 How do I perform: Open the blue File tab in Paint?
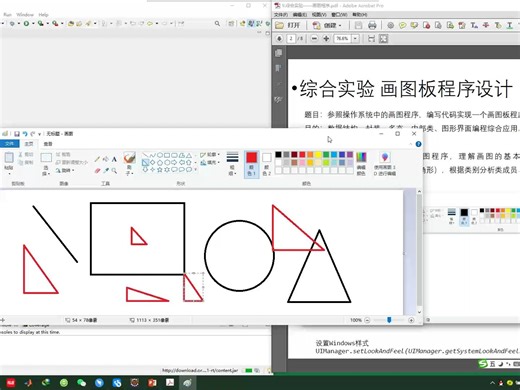[10, 144]
